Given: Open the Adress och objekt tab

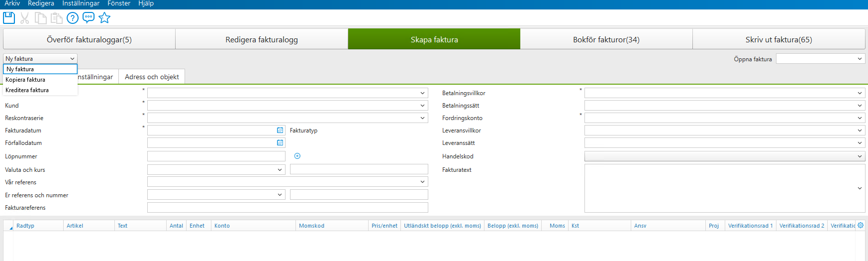Looking at the screenshot, I should click(x=152, y=77).
